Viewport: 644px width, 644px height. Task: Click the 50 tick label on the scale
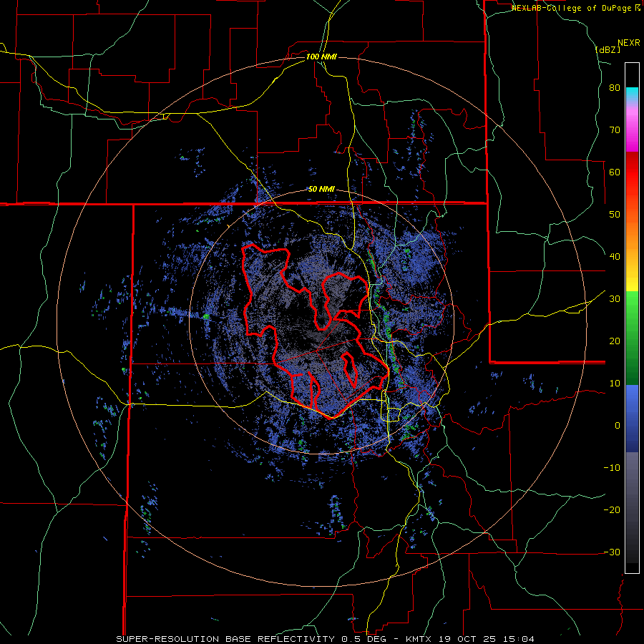click(615, 215)
